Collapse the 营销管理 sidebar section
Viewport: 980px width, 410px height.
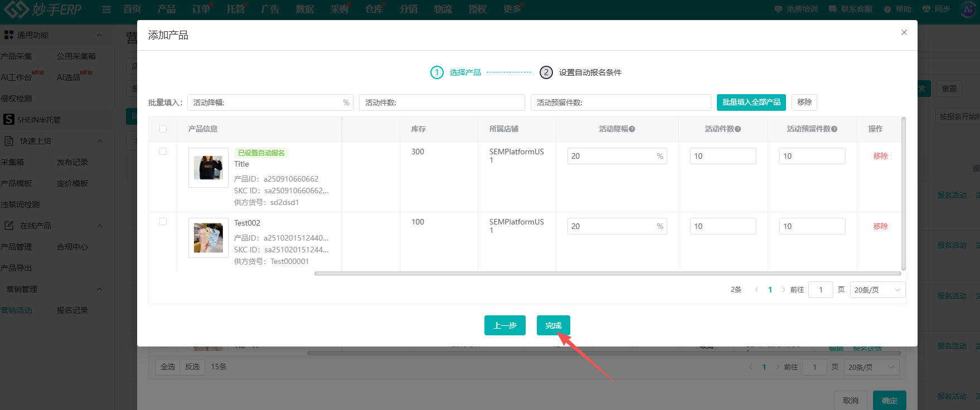point(99,289)
